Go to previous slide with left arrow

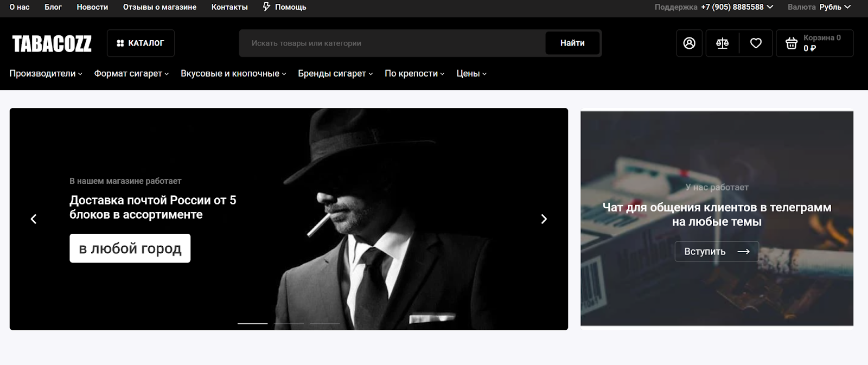34,219
